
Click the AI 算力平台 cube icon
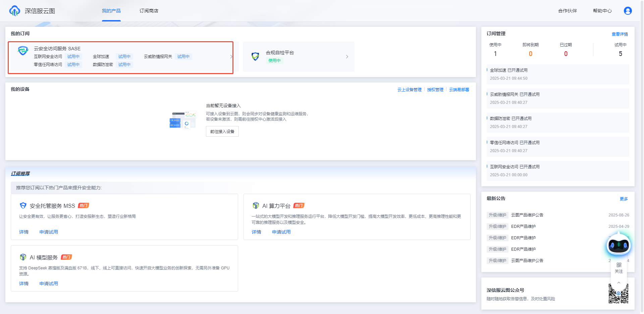[x=256, y=205]
